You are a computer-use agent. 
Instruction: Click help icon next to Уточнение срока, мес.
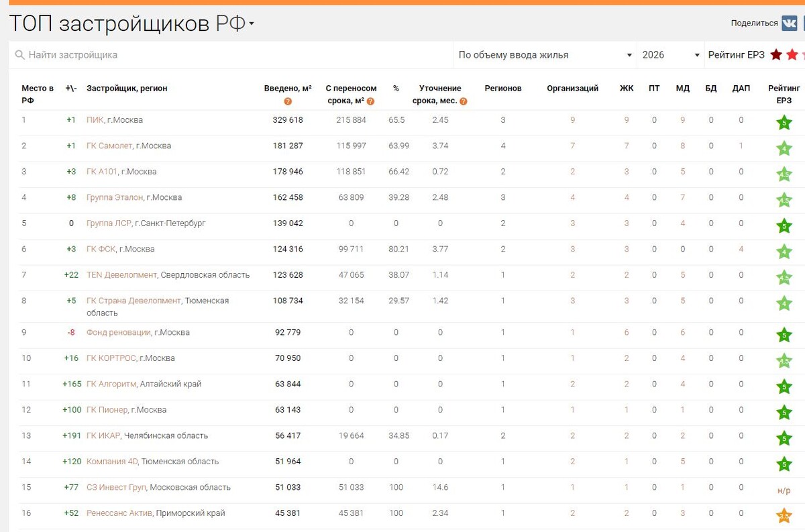464,101
